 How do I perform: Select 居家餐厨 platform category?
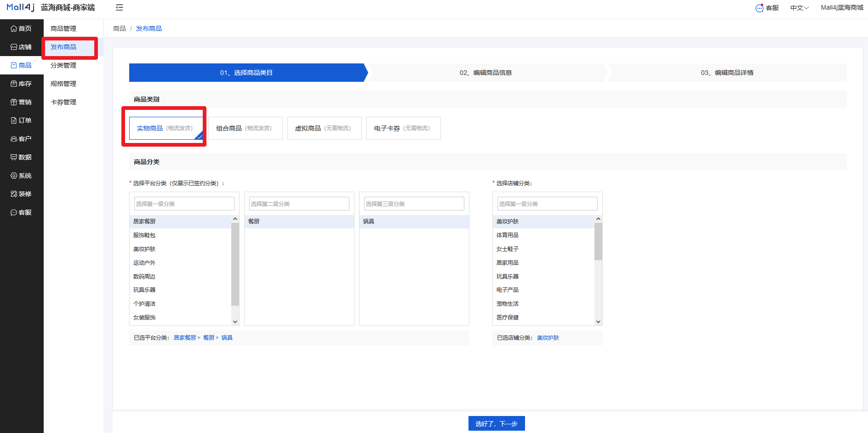point(181,222)
